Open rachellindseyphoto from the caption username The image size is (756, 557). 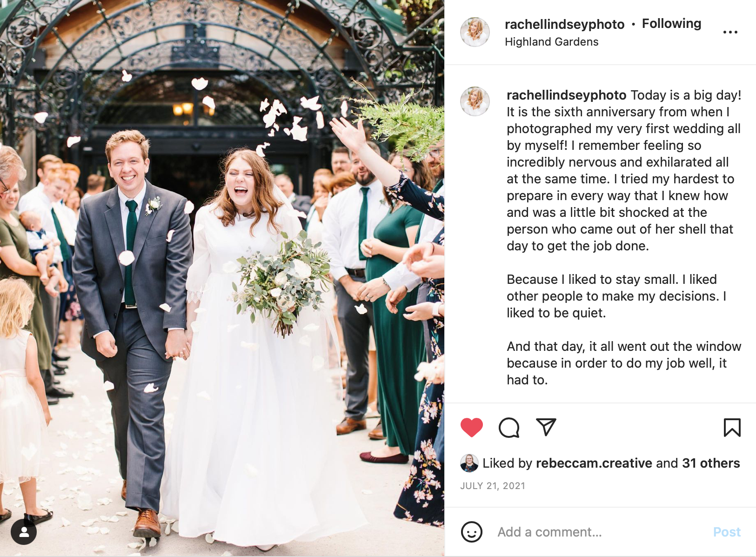pos(566,95)
